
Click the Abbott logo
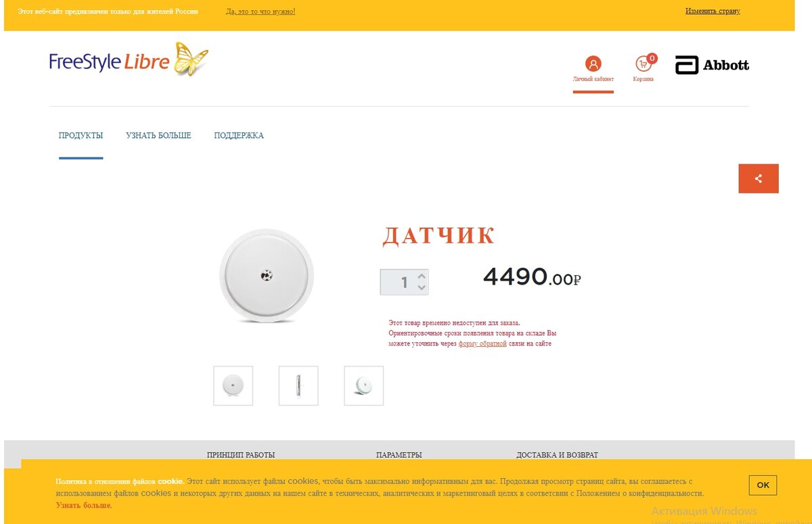(712, 65)
